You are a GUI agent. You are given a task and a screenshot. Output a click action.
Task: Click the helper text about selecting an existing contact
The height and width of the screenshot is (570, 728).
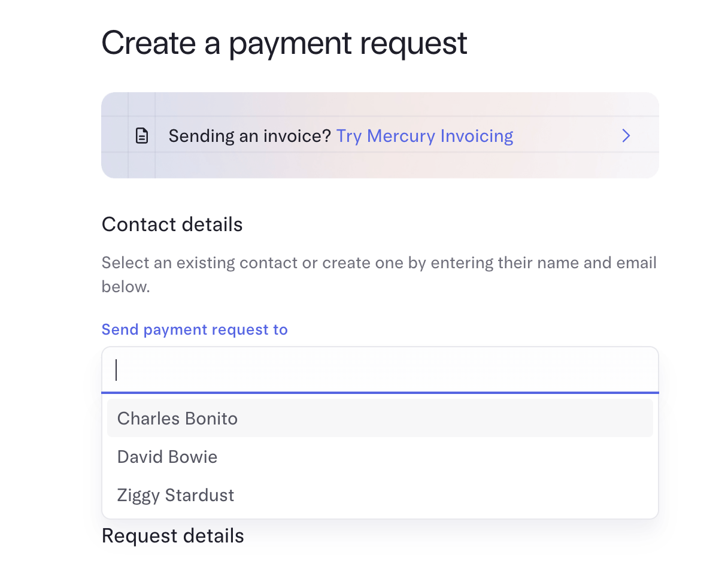(379, 274)
